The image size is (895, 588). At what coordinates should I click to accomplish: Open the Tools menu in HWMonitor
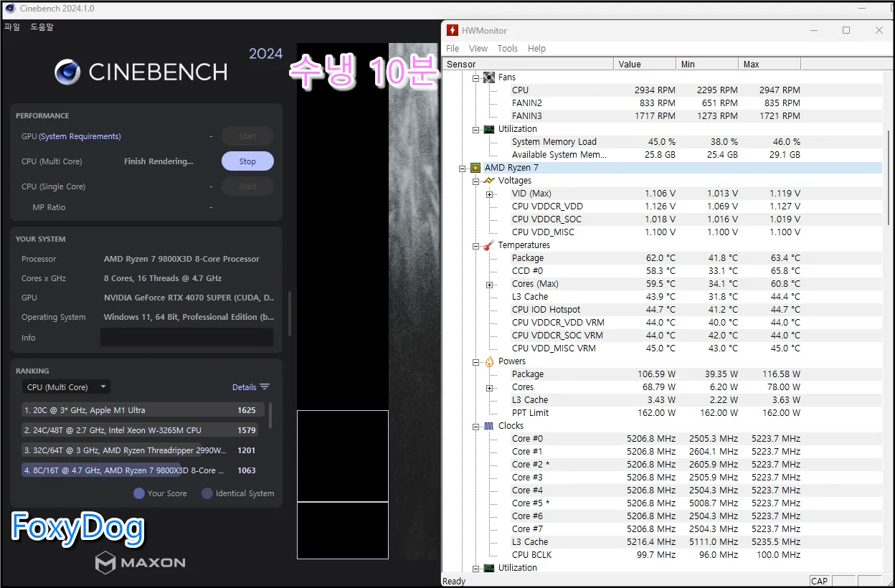508,48
